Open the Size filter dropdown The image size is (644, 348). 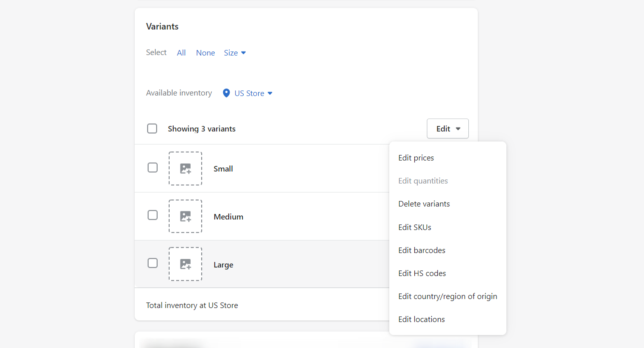click(234, 52)
